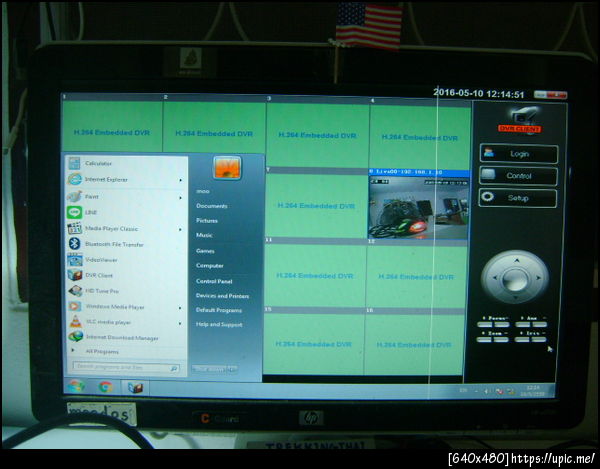Click the PTZ right arrow
The image size is (600, 469).
point(538,278)
